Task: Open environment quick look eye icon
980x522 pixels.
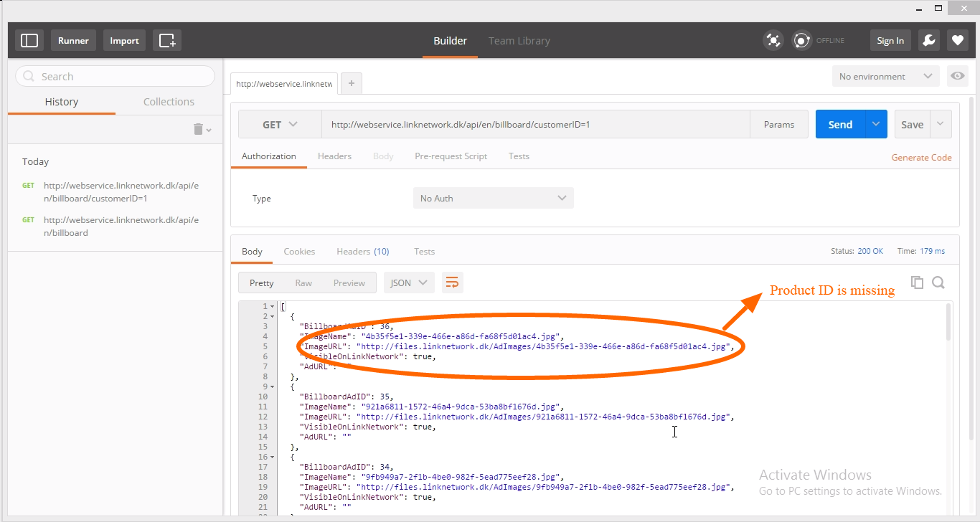Action: click(956, 76)
